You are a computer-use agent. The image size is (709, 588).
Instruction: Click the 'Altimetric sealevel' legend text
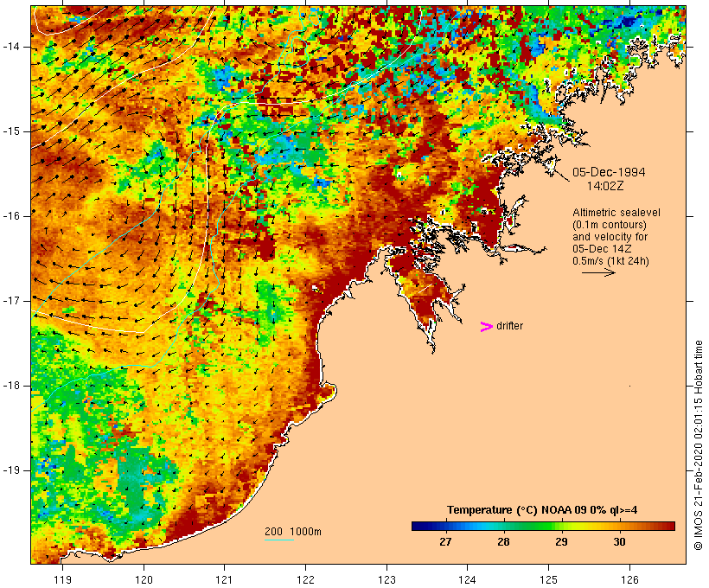tap(616, 213)
